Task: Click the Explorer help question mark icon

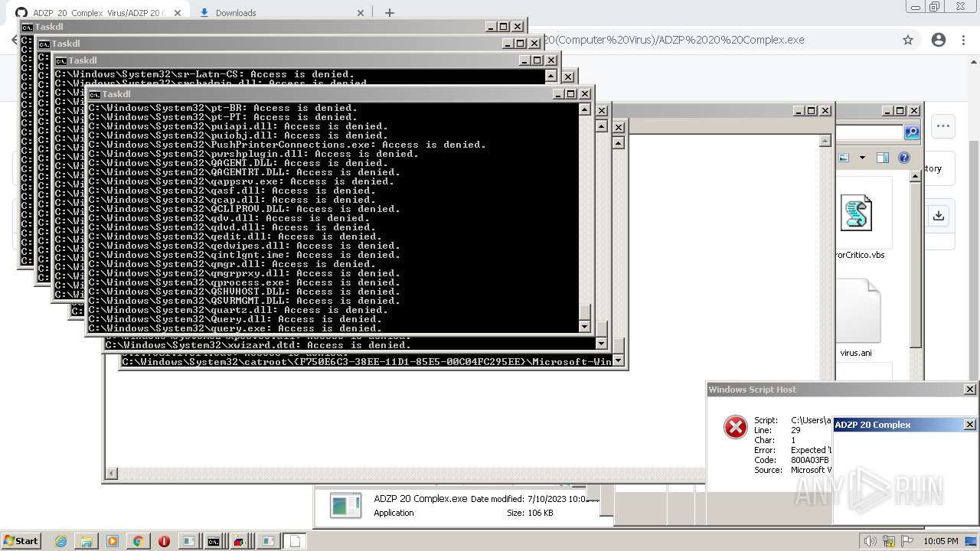Action: tap(904, 158)
